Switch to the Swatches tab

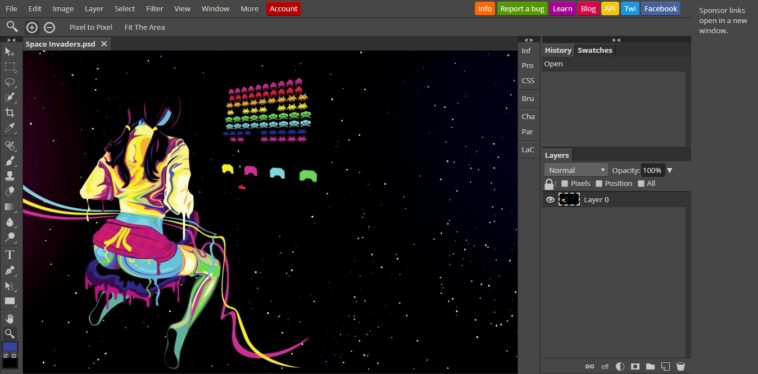click(x=595, y=50)
